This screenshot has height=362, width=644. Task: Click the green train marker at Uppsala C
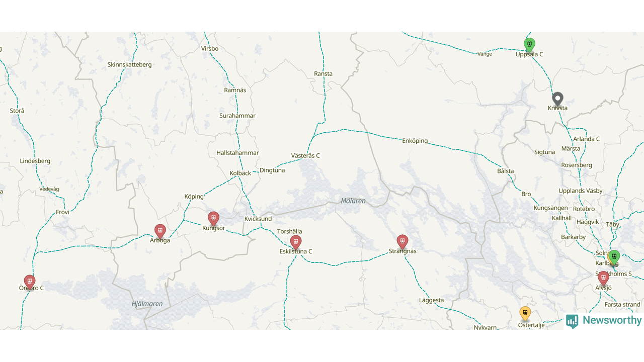pos(529,45)
